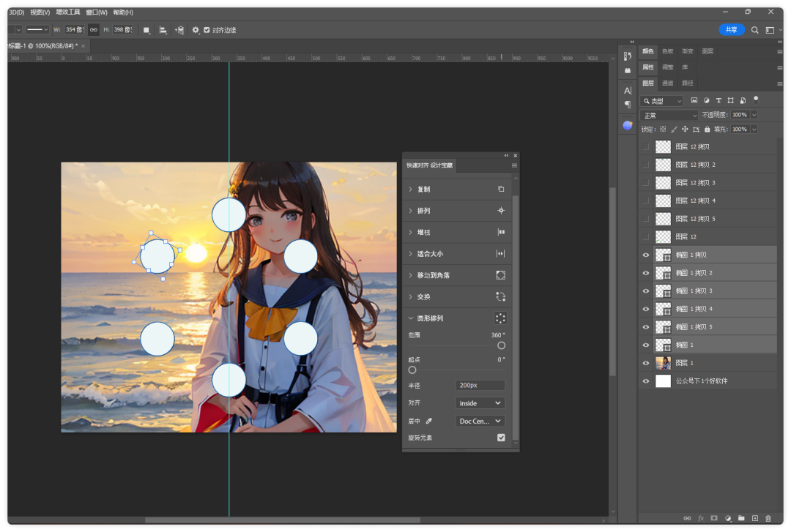Open the path alignment options icon
The width and height of the screenshot is (791, 532).
point(163,30)
